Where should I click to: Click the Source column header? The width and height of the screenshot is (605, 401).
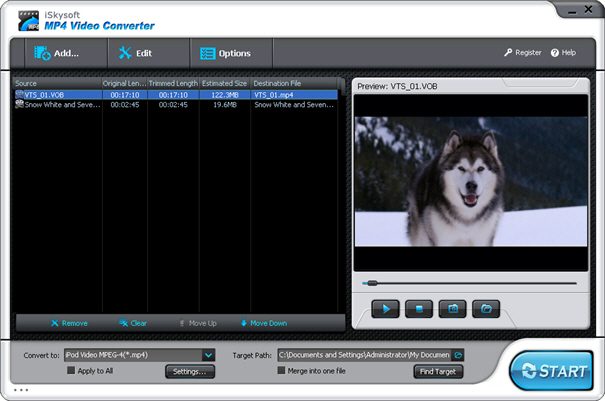(x=57, y=83)
